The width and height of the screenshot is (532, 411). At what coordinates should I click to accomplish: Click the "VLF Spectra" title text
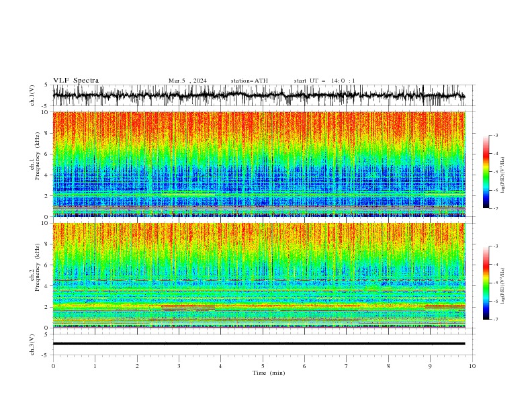tap(76, 81)
